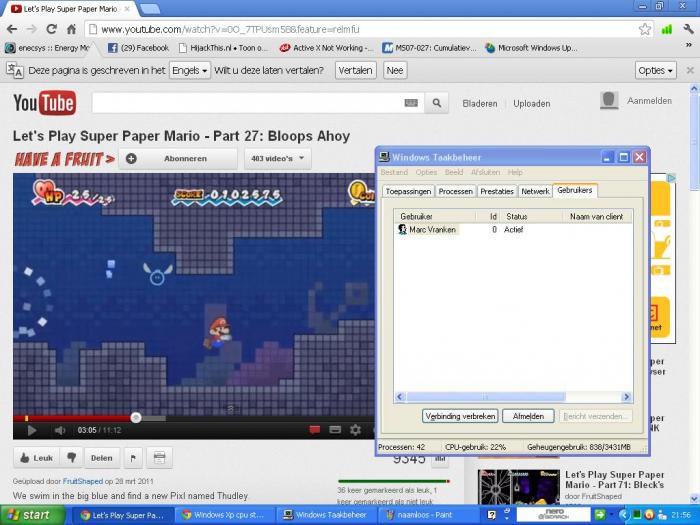Click the Nee button in translate bar
The width and height of the screenshot is (700, 525).
click(395, 71)
